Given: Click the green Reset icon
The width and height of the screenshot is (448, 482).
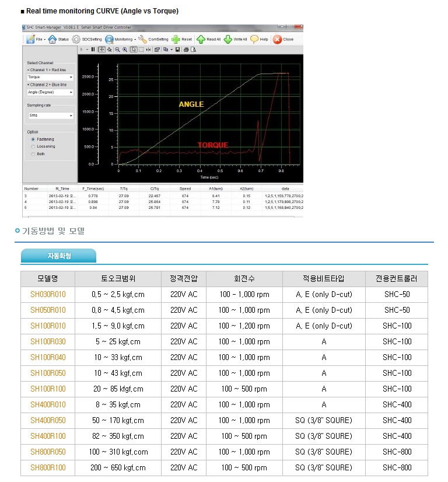Looking at the screenshot, I should (176, 39).
